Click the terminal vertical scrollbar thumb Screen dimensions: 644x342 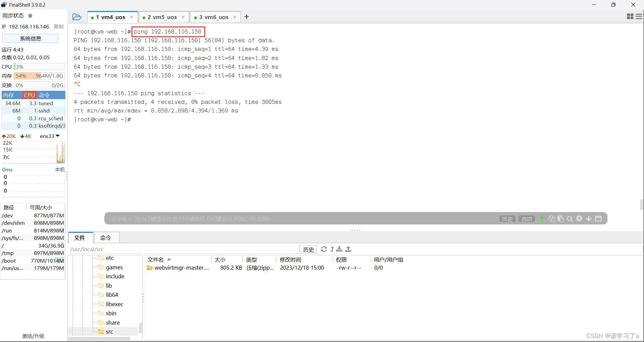642,204
